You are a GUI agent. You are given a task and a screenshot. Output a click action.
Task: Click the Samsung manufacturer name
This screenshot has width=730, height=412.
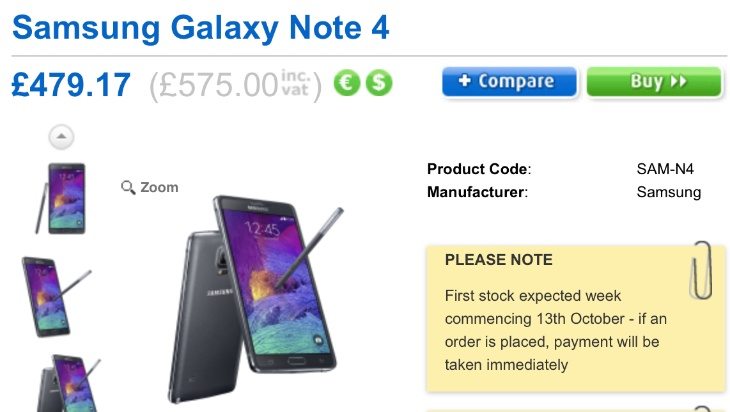669,192
